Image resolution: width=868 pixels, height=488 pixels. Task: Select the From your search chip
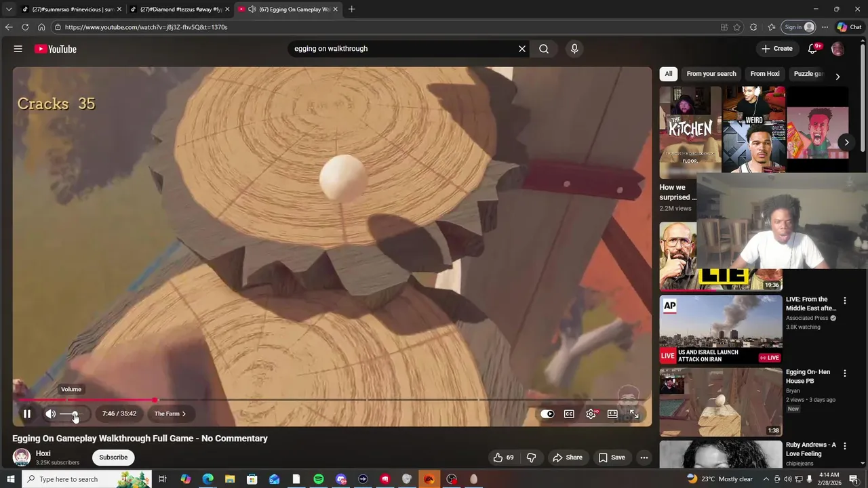[711, 74]
